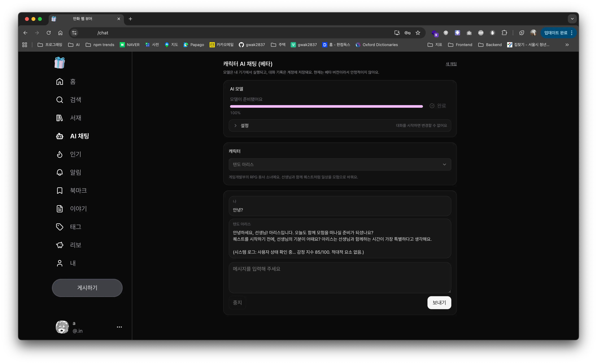
Task: Click the 인기 flame icon
Action: [x=60, y=154]
